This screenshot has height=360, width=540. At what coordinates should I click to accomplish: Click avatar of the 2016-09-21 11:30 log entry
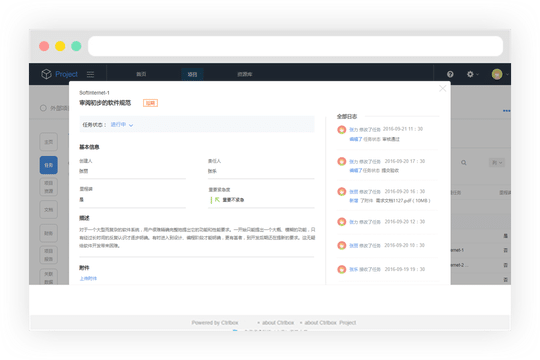point(341,130)
